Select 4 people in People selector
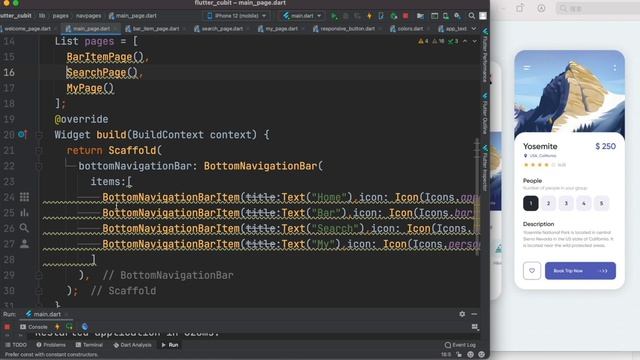Viewport: 640px width, 360px height. pyautogui.click(x=584, y=203)
